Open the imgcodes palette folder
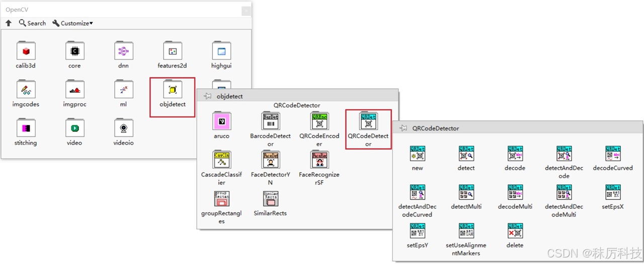 26,90
